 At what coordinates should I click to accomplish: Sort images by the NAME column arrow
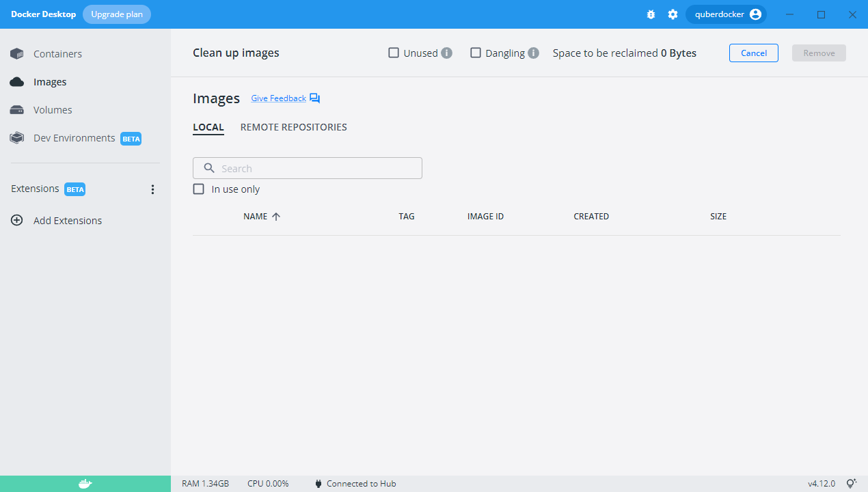(276, 217)
